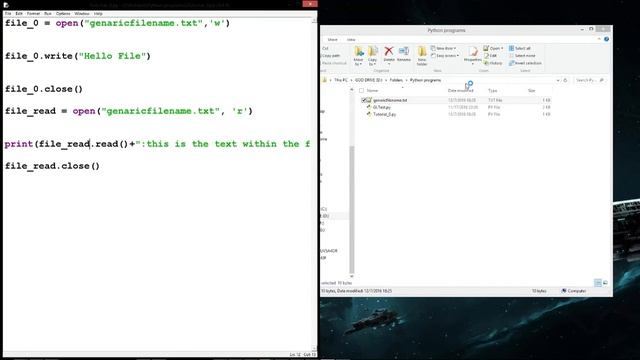Sort files by the Name column header
The image size is (640, 360).
372,91
